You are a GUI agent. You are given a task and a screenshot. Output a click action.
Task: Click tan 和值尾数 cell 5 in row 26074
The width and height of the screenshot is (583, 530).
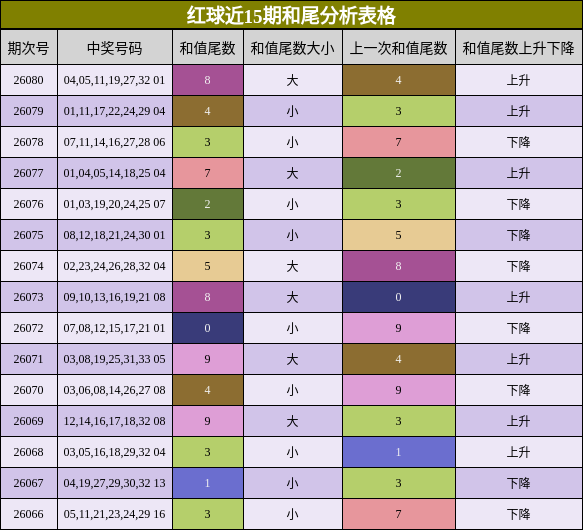(x=208, y=266)
